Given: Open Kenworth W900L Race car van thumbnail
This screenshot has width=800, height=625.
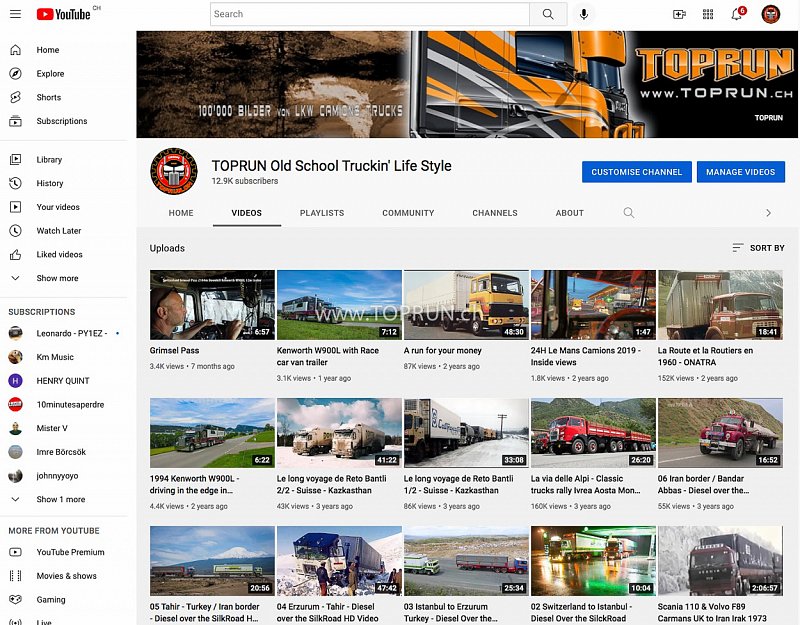Looking at the screenshot, I should [339, 305].
